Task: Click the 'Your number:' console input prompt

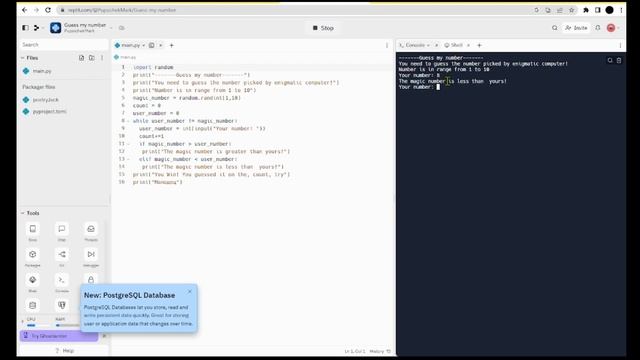Action: pyautogui.click(x=416, y=87)
